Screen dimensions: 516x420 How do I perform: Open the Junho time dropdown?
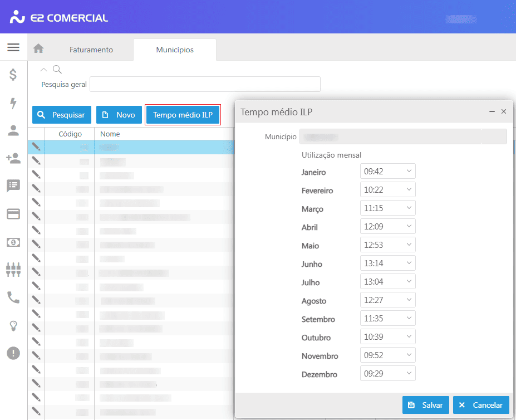click(387, 263)
